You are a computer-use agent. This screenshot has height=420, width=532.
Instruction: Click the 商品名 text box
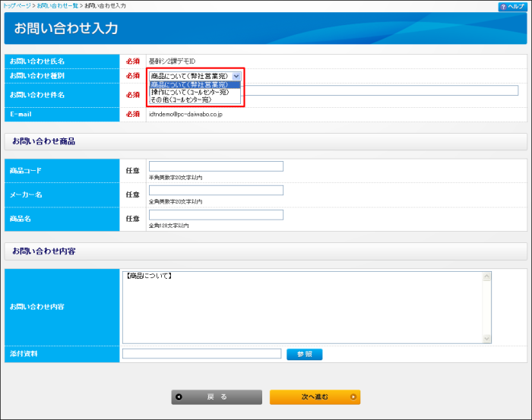point(216,215)
